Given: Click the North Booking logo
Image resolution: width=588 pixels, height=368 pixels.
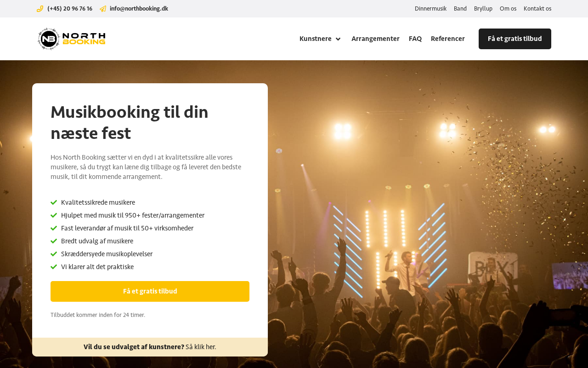Looking at the screenshot, I should [71, 39].
